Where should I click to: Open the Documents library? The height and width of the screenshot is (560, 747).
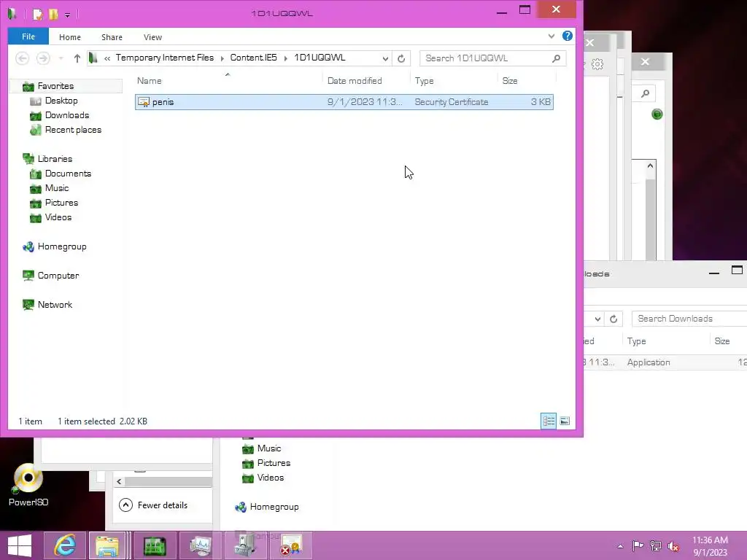[68, 174]
